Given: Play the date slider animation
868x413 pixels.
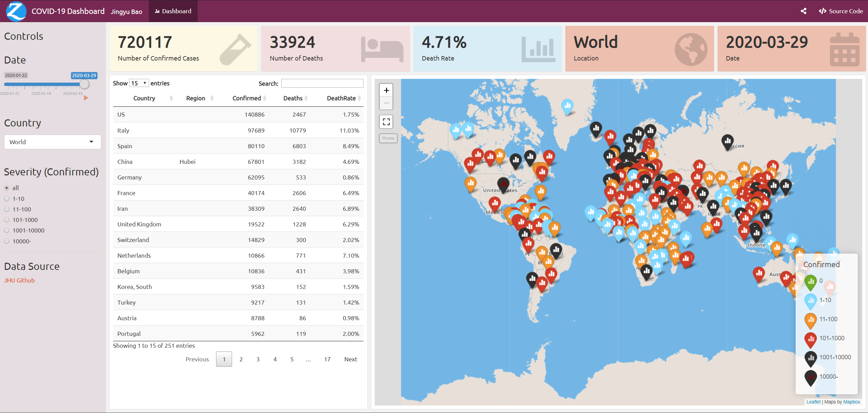Looking at the screenshot, I should click(86, 98).
